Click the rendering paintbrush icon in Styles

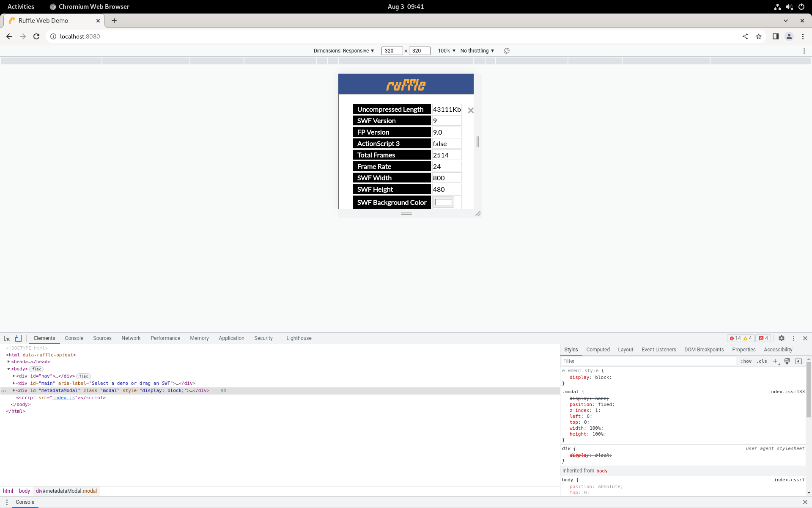(787, 361)
